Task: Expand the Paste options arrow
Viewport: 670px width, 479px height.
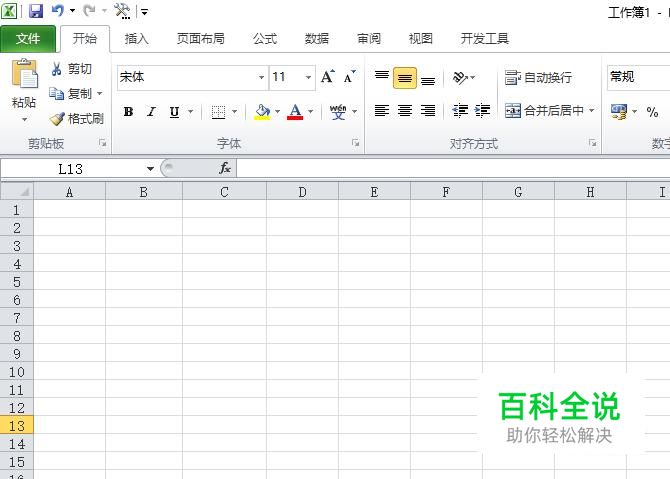Action: (x=24, y=120)
